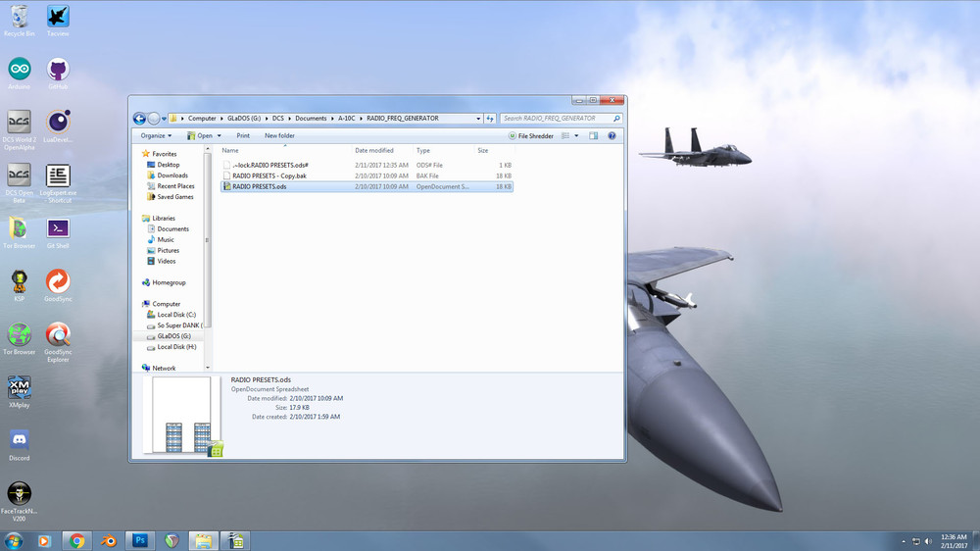The image size is (980, 551).
Task: Open the LuaDevel desktop shortcut
Action: [x=58, y=126]
